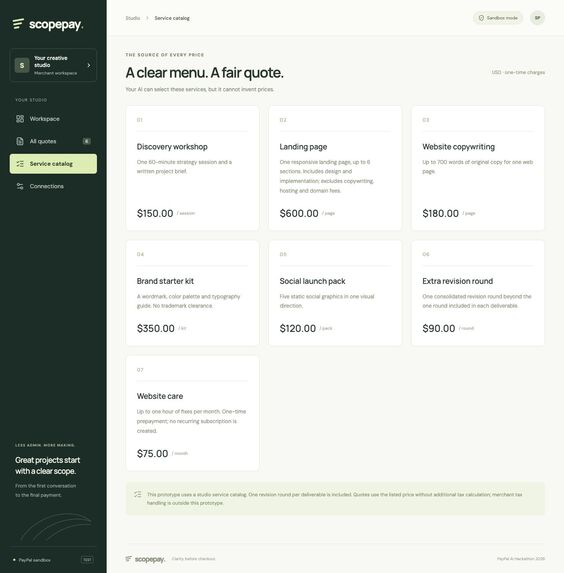Click the scopepay logo in sidebar
564x573 pixels.
48,24
